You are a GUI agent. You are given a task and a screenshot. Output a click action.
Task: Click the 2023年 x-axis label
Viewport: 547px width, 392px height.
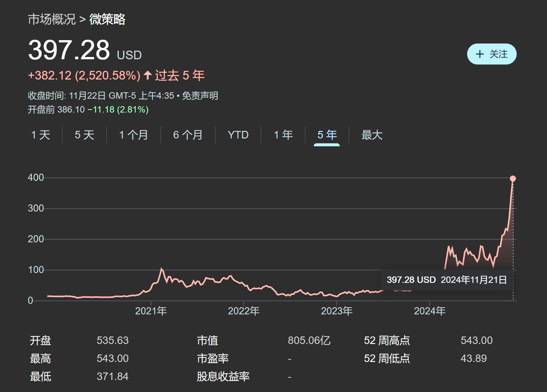point(337,311)
